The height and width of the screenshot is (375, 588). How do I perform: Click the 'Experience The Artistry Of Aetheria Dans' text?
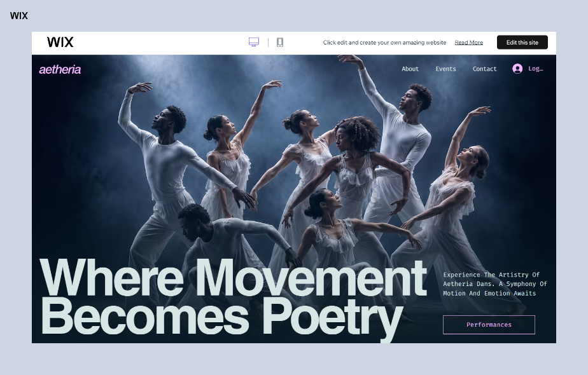495,284
